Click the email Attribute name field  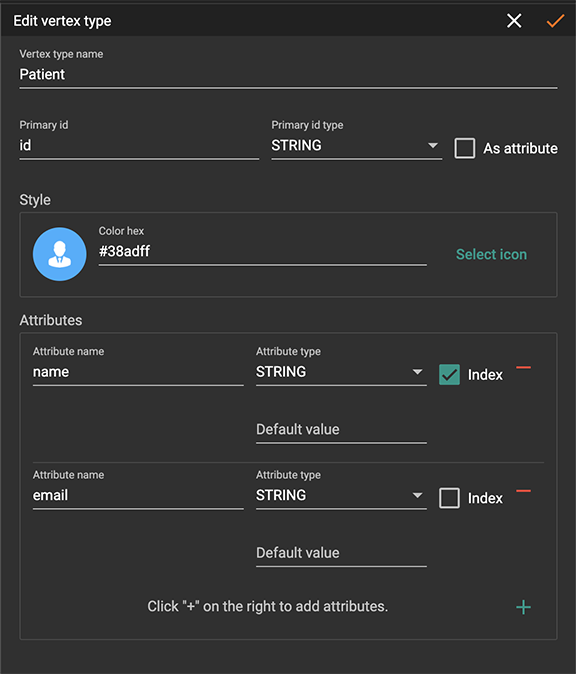pos(138,496)
